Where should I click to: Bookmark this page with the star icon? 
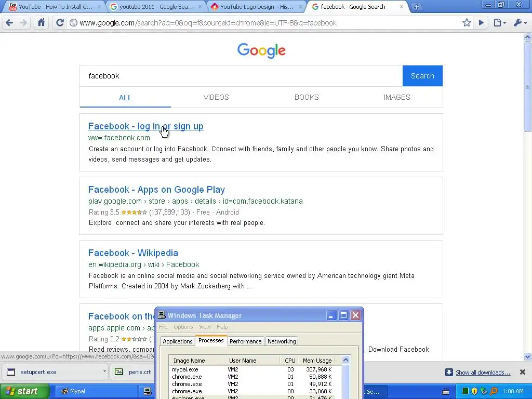pyautogui.click(x=467, y=23)
